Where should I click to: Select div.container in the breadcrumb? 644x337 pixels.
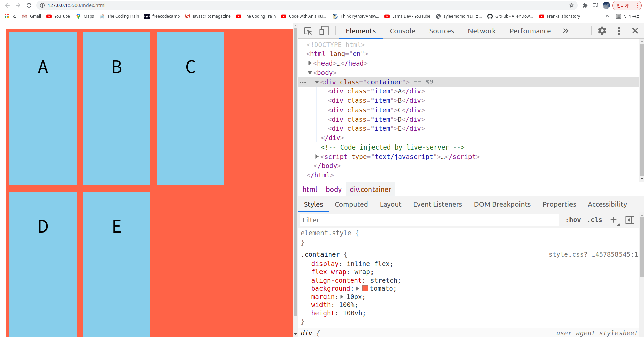[370, 189]
